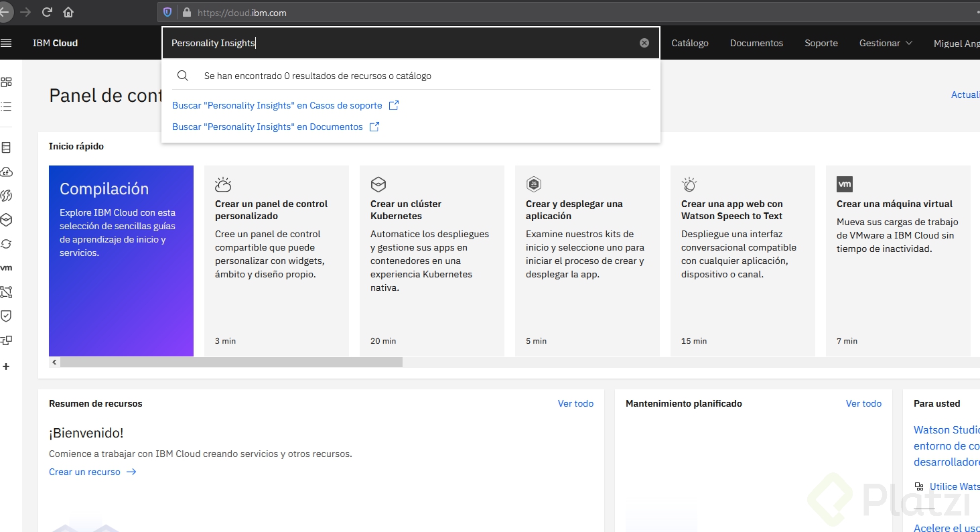This screenshot has height=532, width=980.
Task: Open the security shield sidebar icon
Action: 7,316
